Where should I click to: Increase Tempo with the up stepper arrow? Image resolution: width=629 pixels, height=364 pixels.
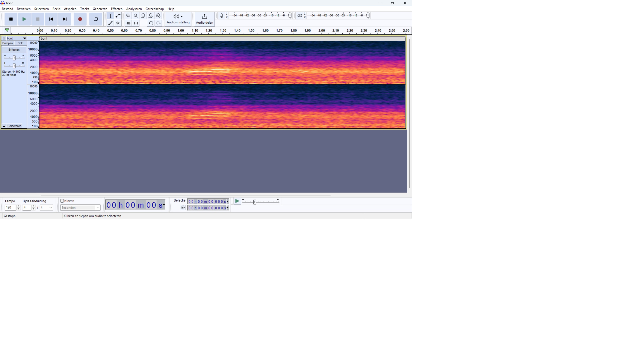click(x=18, y=206)
